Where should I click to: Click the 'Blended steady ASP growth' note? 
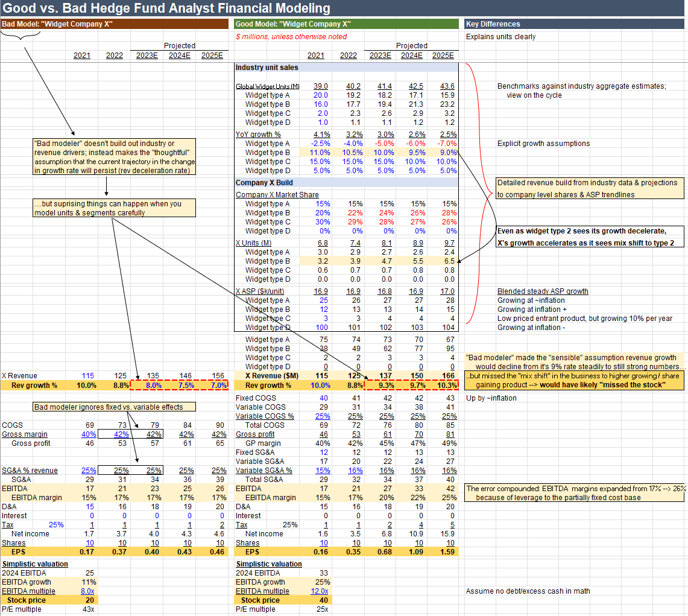pos(543,291)
